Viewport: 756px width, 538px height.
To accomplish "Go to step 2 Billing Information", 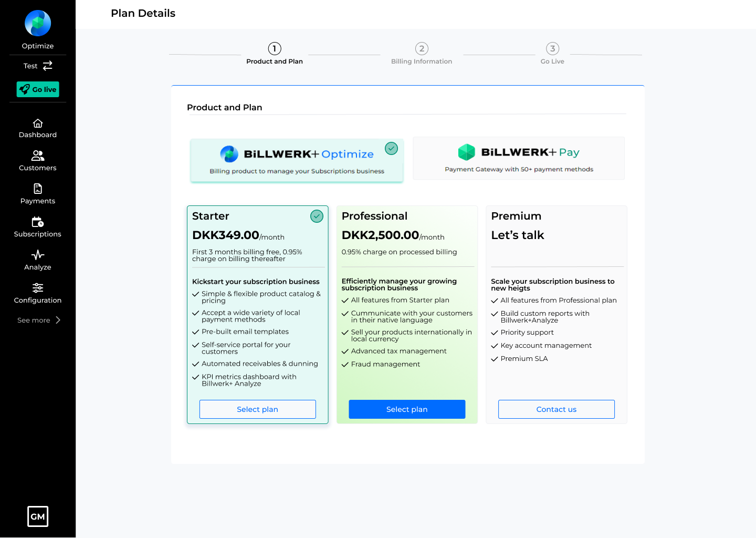I will (x=422, y=54).
